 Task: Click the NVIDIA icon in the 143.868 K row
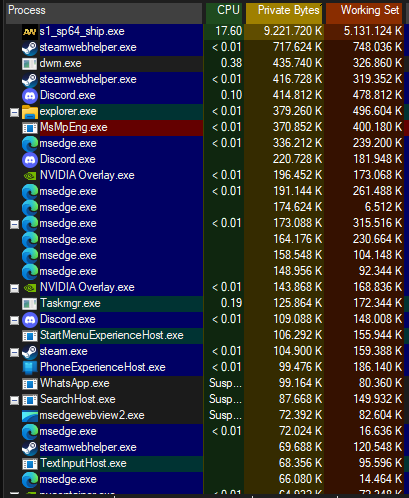30,287
